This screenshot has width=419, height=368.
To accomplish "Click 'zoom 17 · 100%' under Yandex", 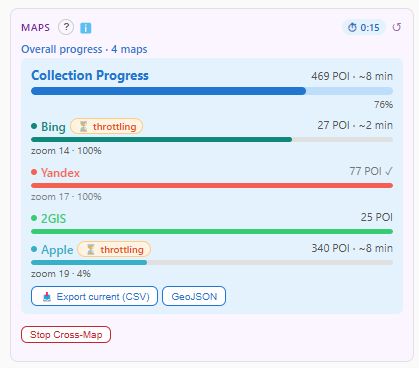I will pos(66,197).
